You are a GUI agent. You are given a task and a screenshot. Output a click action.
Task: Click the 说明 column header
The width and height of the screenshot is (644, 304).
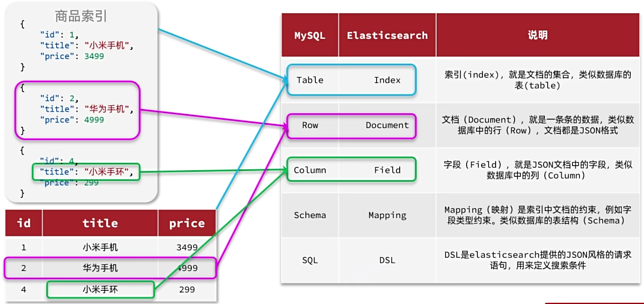(537, 36)
